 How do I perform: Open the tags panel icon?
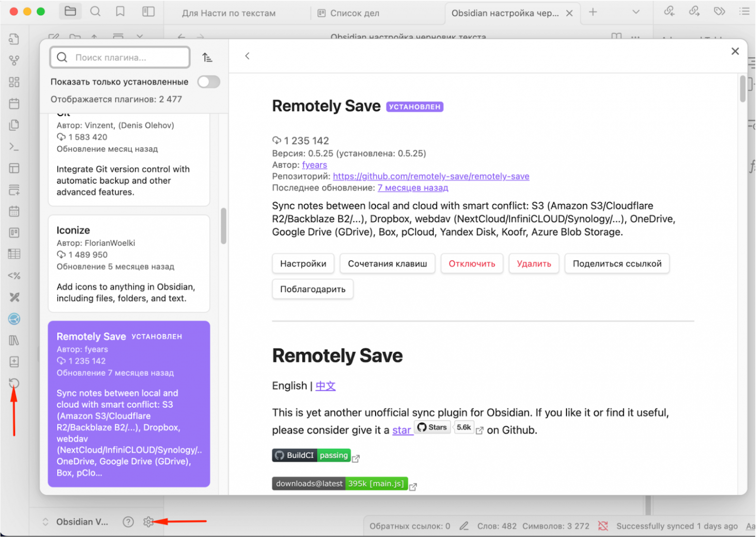pyautogui.click(x=720, y=11)
